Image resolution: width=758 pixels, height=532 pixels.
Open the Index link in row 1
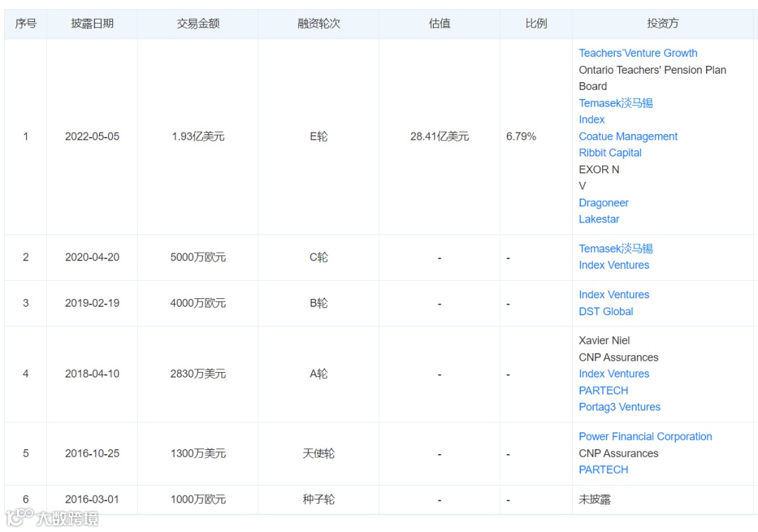pyautogui.click(x=592, y=119)
